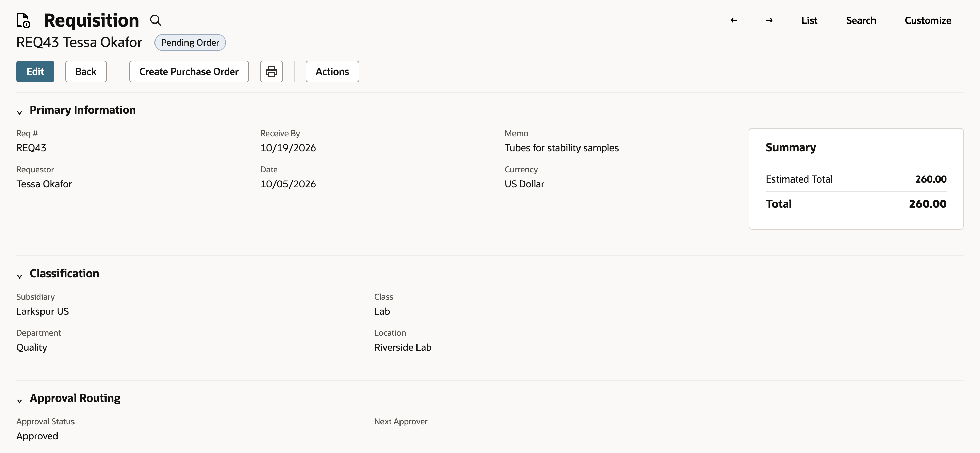Select the Subsidiary value Larkspur US
Image resolution: width=980 pixels, height=453 pixels.
tap(43, 311)
